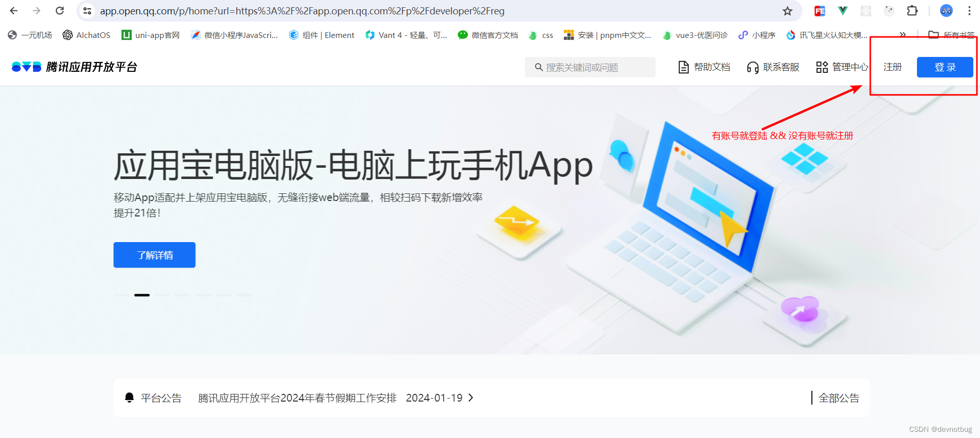Screen dimensions: 980x438
Task: Open site information icon in address bar
Action: tap(88, 11)
